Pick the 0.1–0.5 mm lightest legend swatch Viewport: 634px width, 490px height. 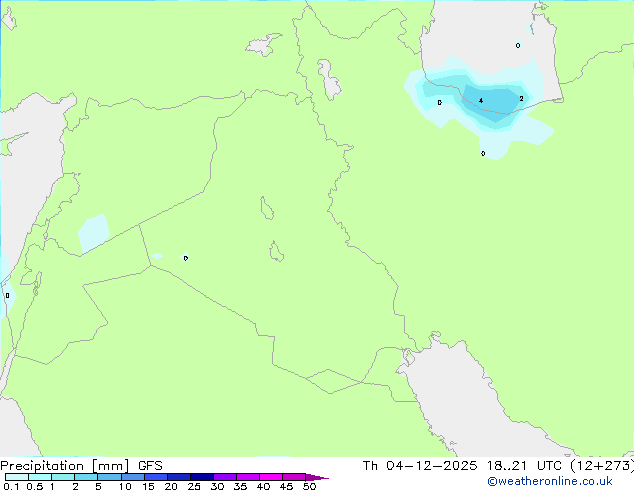[17, 477]
